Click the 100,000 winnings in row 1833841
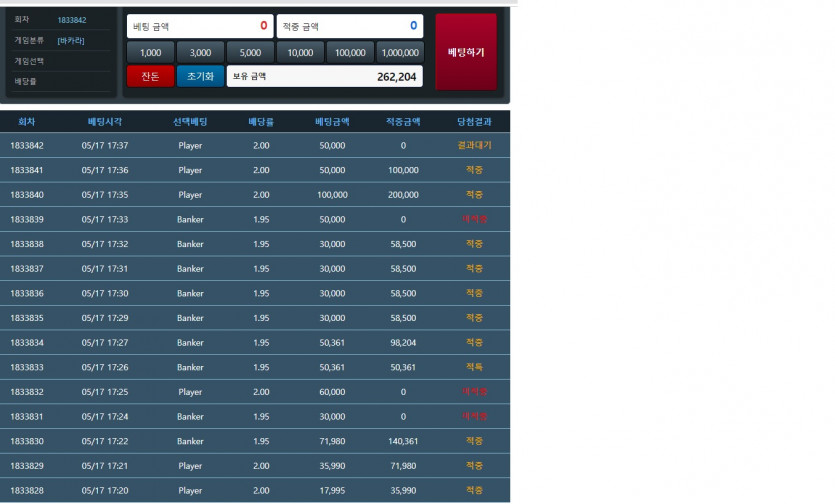 (403, 170)
